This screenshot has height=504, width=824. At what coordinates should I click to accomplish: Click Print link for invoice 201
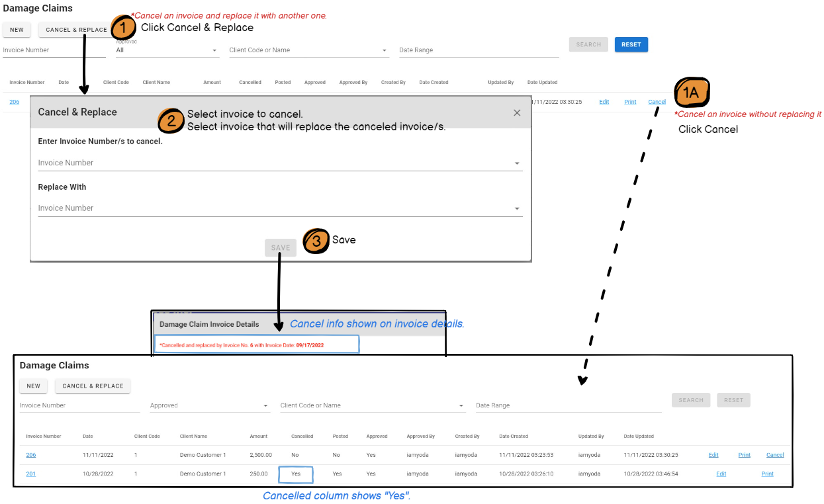coord(767,474)
